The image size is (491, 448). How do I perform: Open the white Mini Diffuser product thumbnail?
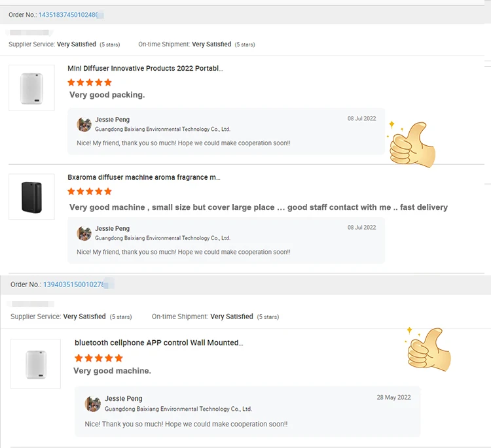pos(31,88)
